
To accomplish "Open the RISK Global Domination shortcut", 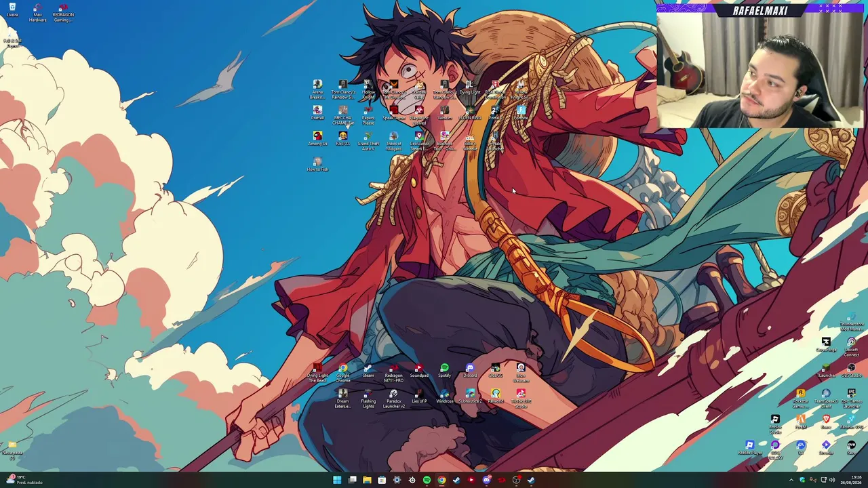I will click(x=495, y=89).
